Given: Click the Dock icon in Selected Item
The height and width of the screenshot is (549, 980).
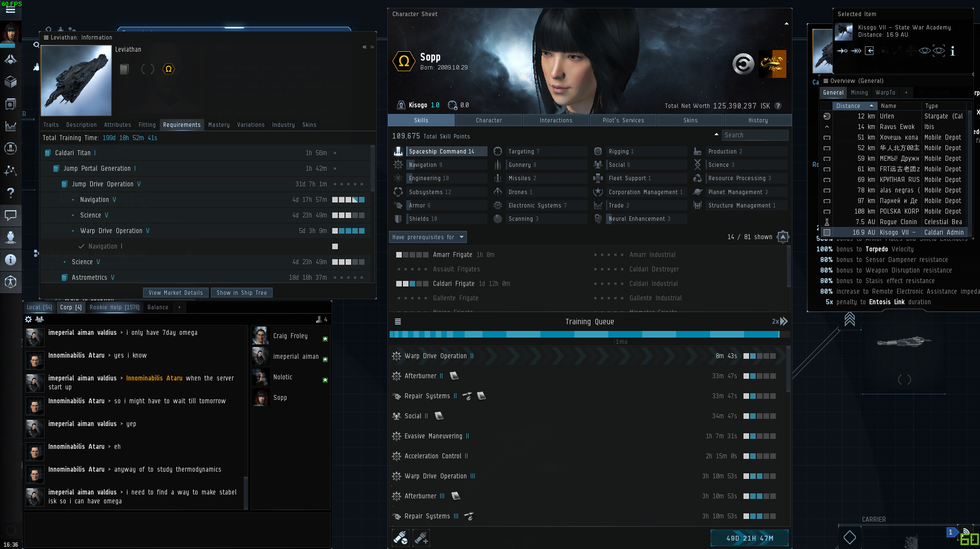Looking at the screenshot, I should pos(869,51).
